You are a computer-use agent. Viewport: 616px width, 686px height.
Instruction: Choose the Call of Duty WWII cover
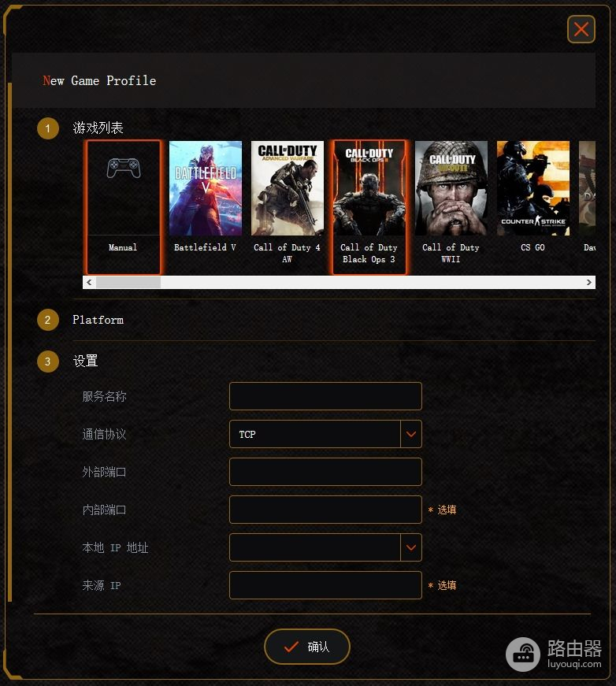[x=451, y=188]
